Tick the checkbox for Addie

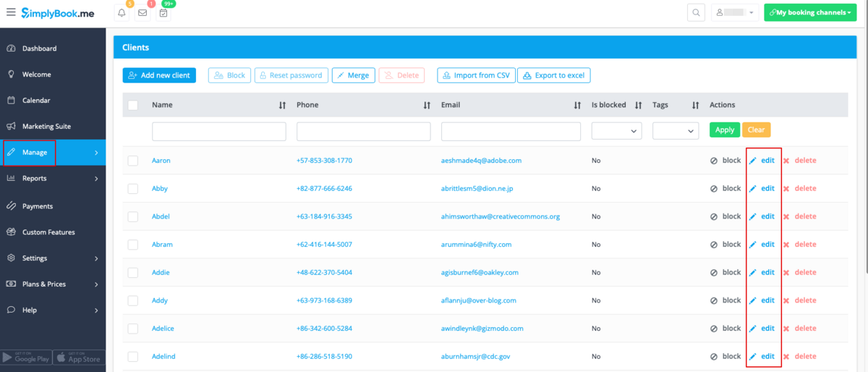point(133,273)
